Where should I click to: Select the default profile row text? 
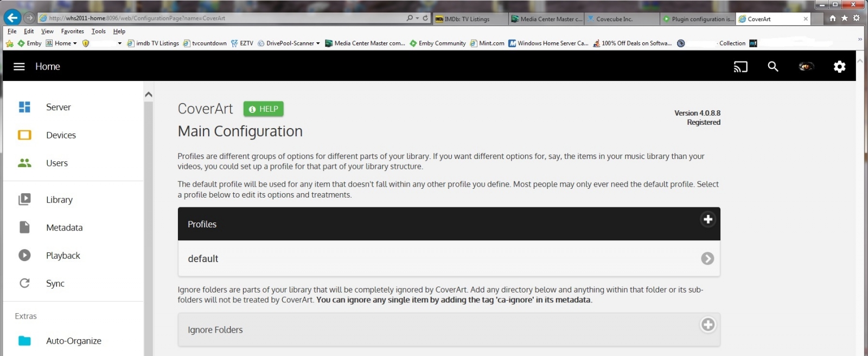[203, 259]
